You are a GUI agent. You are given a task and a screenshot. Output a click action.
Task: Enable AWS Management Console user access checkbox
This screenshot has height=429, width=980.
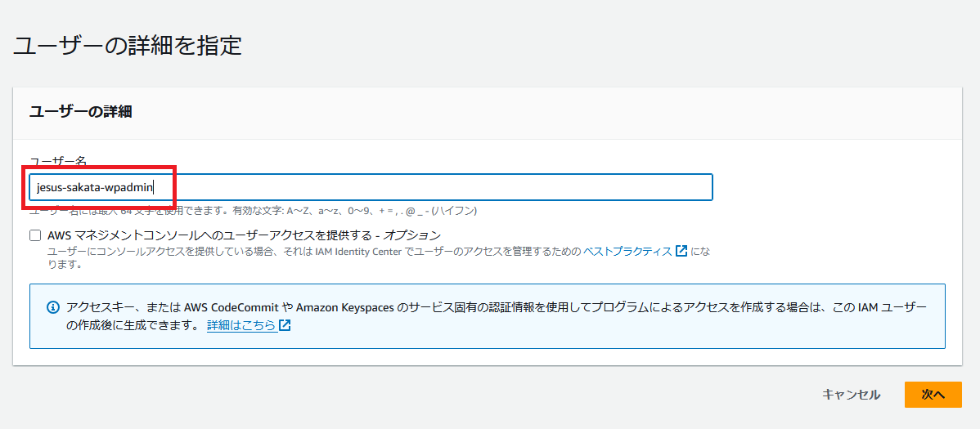pyautogui.click(x=36, y=236)
